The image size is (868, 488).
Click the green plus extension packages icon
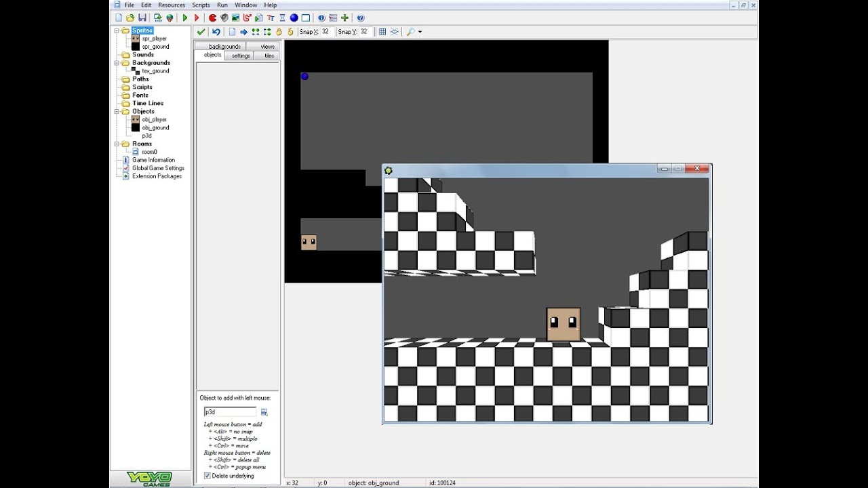point(344,18)
